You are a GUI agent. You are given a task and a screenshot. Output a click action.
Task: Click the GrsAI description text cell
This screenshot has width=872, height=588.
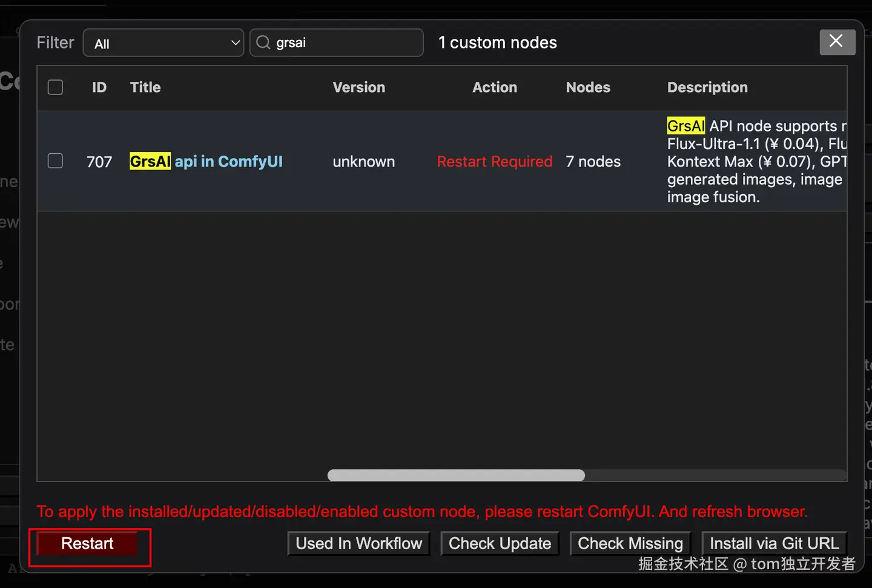point(757,161)
